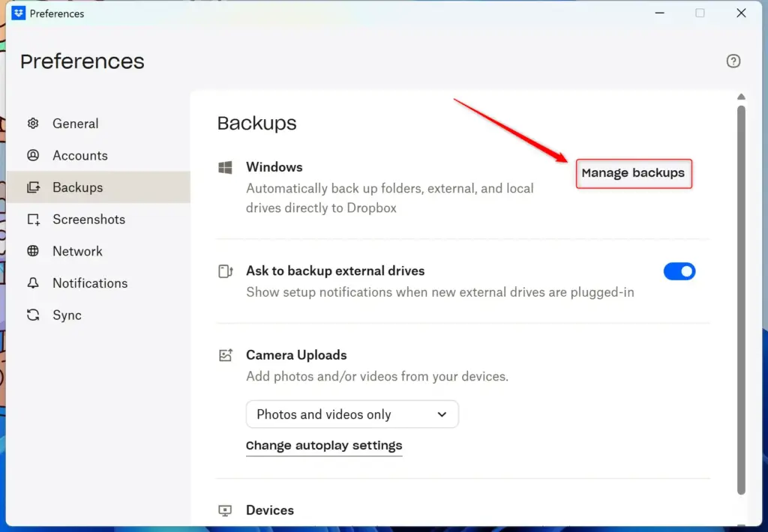768x532 pixels.
Task: Click the Camera Uploads title
Action: coord(296,355)
